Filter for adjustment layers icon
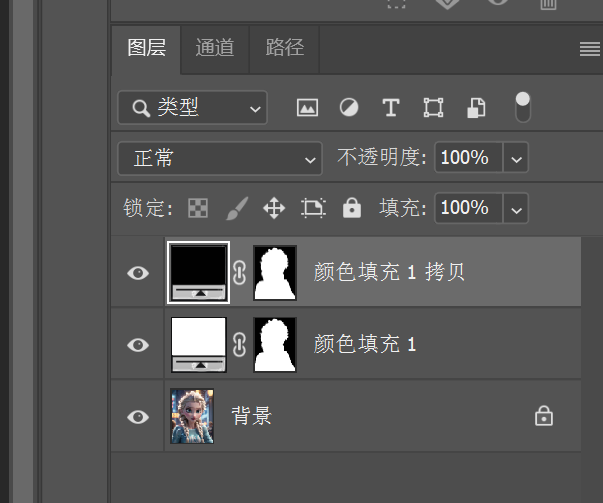603x503 pixels. click(349, 107)
